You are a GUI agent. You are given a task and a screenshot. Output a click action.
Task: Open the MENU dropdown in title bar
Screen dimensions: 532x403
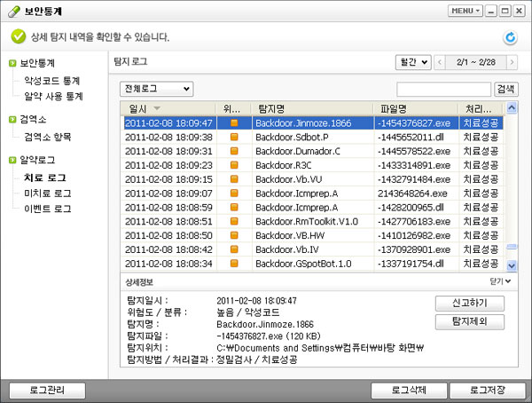[465, 11]
